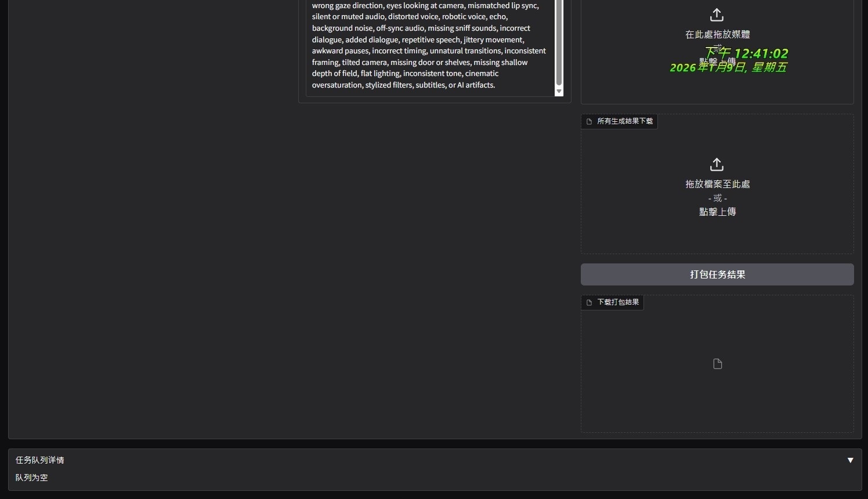Click the down arrow of the prompt text scrollbar
This screenshot has width=868, height=499.
[559, 91]
